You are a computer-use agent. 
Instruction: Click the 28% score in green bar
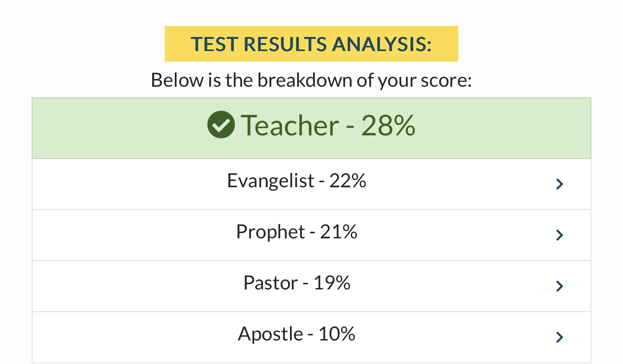pyautogui.click(x=388, y=125)
